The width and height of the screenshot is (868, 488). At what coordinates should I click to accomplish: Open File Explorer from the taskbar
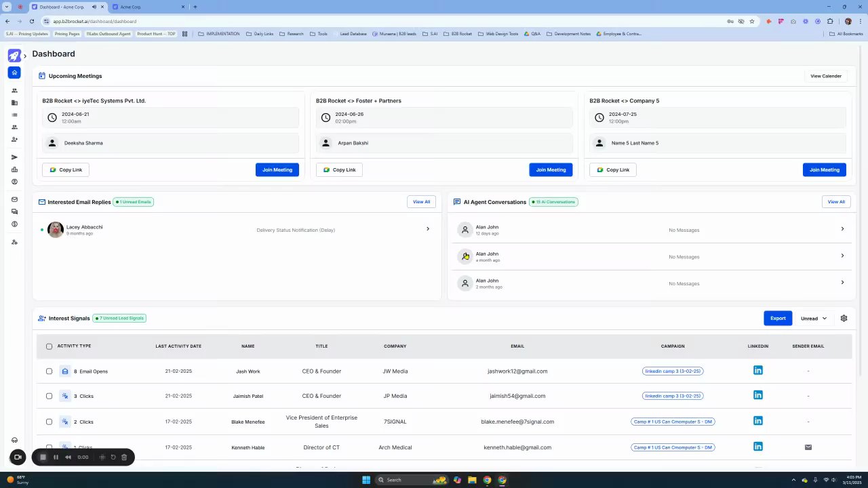tap(472, 480)
